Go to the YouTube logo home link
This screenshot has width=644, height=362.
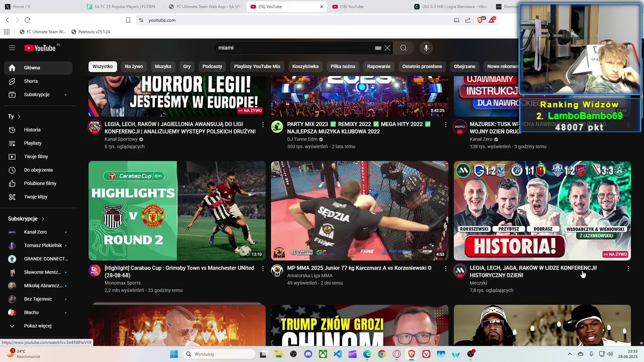tap(40, 48)
